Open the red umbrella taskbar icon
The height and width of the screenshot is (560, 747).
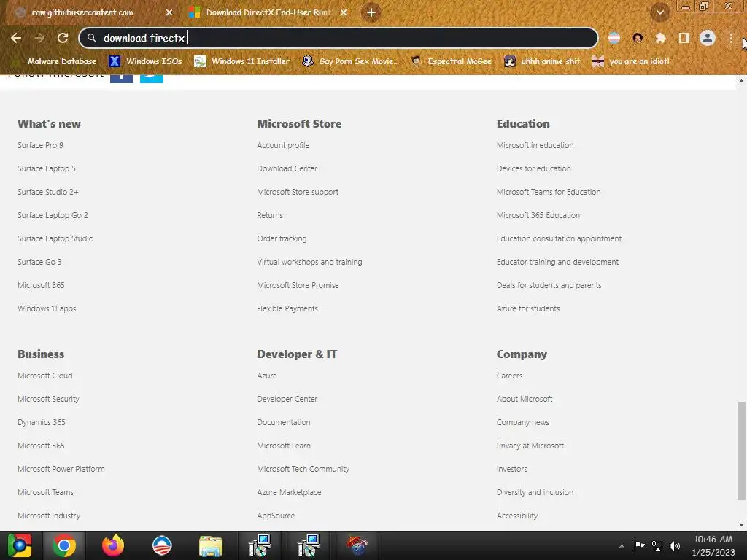(x=357, y=545)
